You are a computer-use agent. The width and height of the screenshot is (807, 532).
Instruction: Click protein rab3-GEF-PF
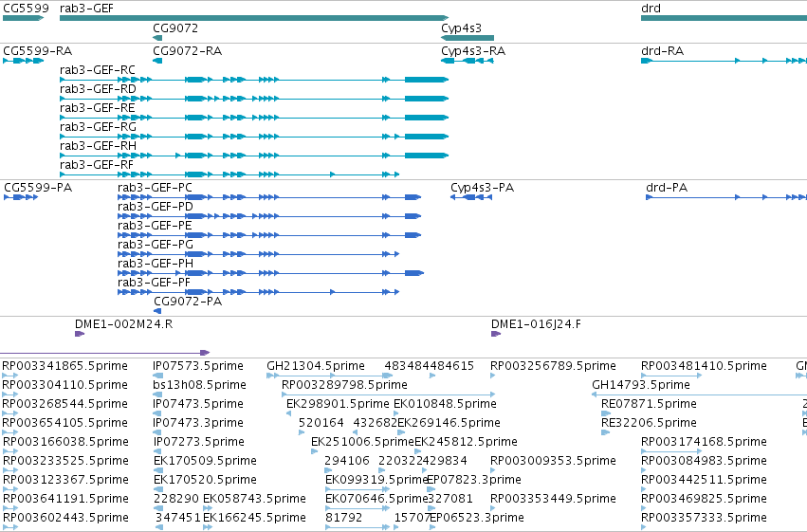point(154,283)
